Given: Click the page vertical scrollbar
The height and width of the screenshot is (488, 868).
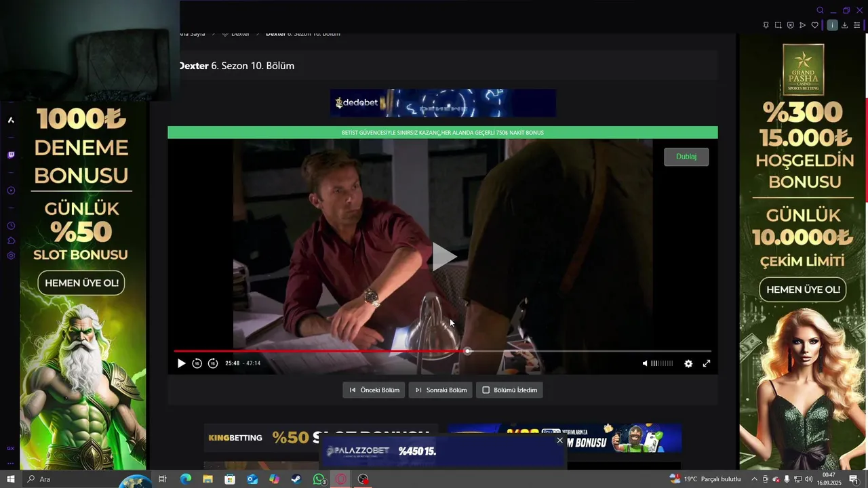Looking at the screenshot, I should click(866, 149).
